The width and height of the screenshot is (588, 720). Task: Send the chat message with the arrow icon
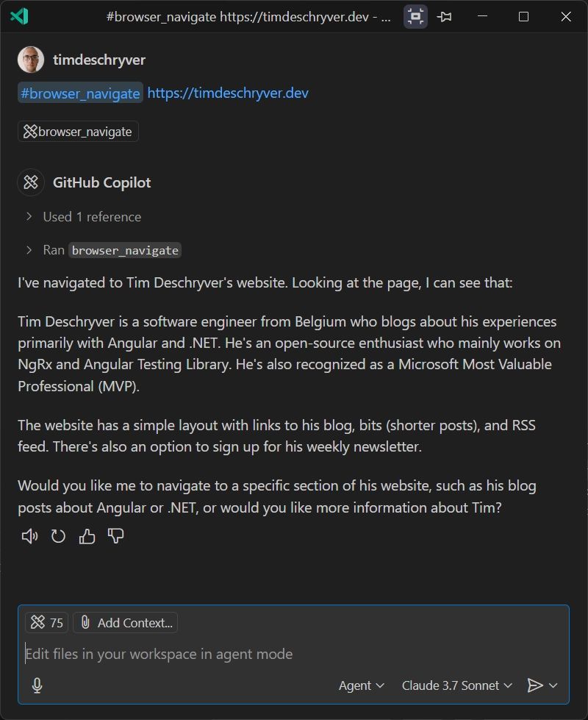tap(535, 685)
